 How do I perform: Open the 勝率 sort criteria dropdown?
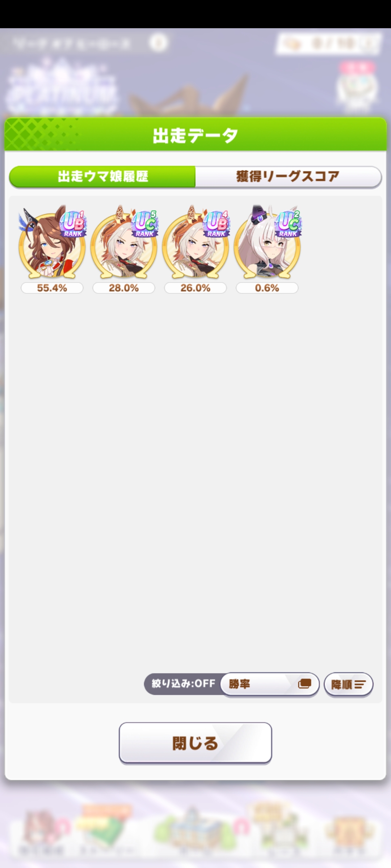(270, 684)
